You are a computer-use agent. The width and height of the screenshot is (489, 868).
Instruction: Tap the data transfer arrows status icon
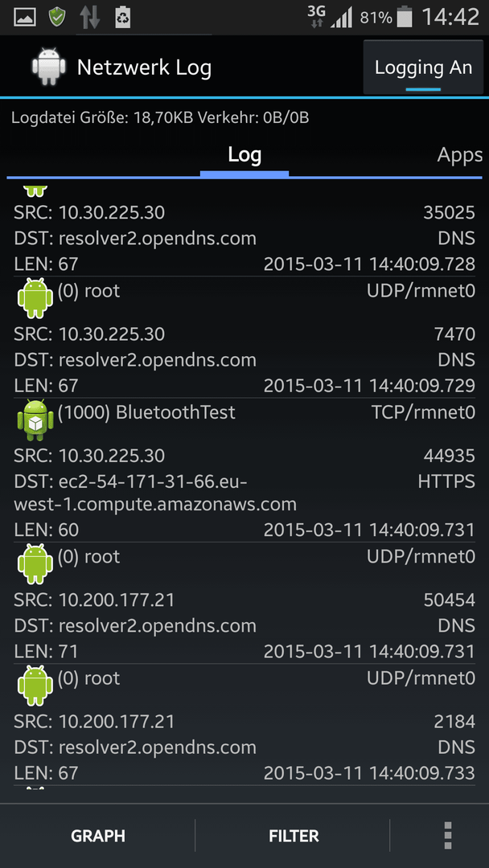tap(90, 18)
